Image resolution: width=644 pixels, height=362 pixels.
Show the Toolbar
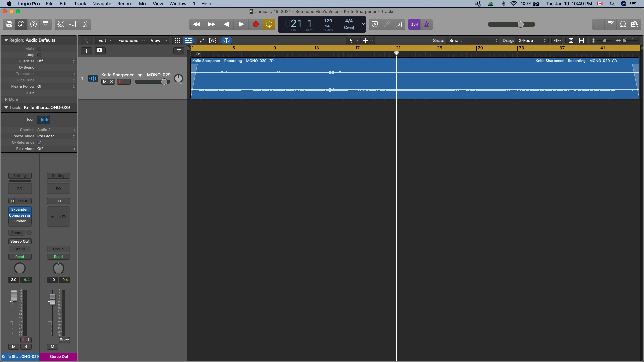[45, 24]
